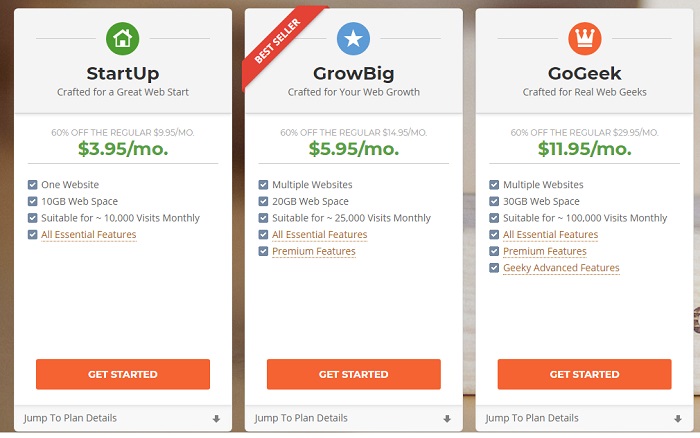
Task: Click Get Started for the GrowBig plan
Action: (354, 374)
